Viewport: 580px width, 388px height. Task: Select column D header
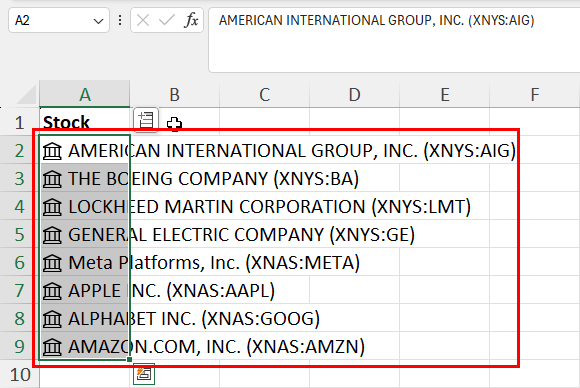(354, 95)
